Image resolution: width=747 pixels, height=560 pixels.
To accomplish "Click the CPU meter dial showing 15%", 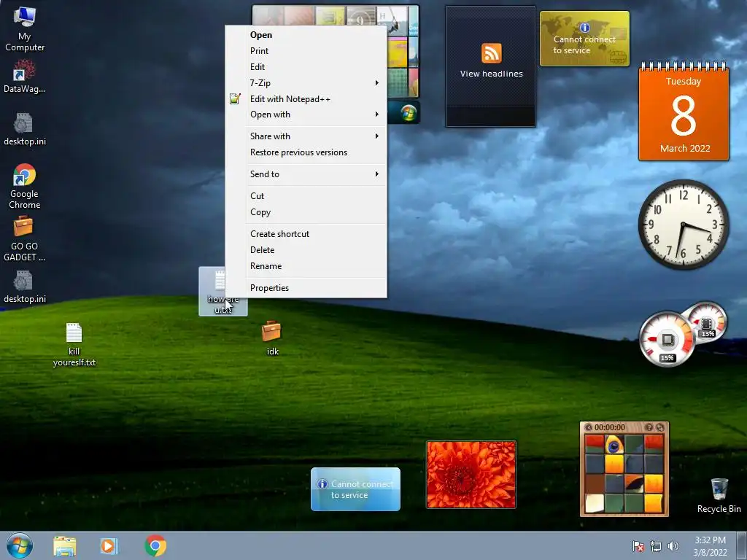I will (x=667, y=339).
